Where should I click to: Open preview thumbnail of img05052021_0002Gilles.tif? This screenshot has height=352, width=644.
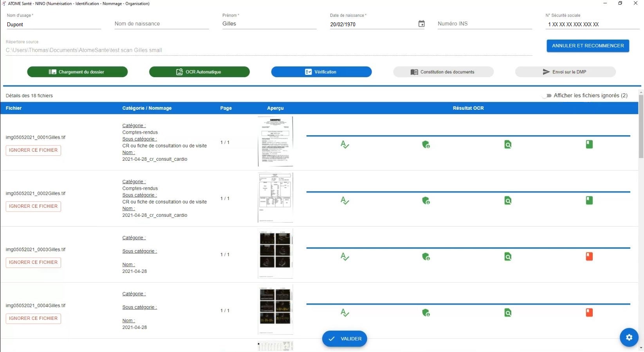pyautogui.click(x=275, y=198)
